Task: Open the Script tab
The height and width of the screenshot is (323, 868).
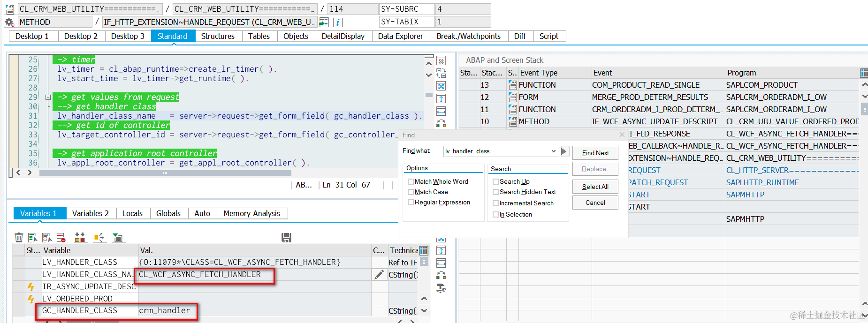Action: point(548,36)
